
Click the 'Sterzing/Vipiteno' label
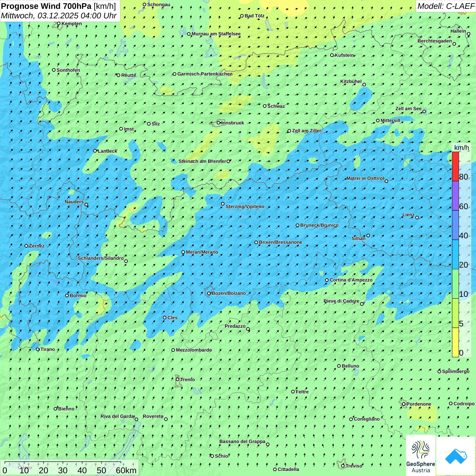(x=245, y=206)
